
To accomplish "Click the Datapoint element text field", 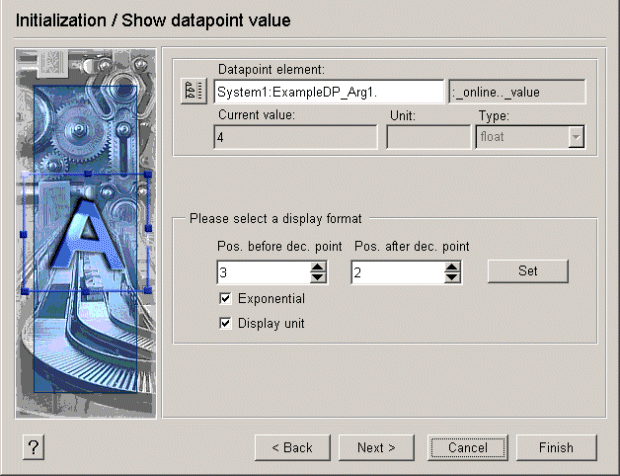I will click(328, 92).
